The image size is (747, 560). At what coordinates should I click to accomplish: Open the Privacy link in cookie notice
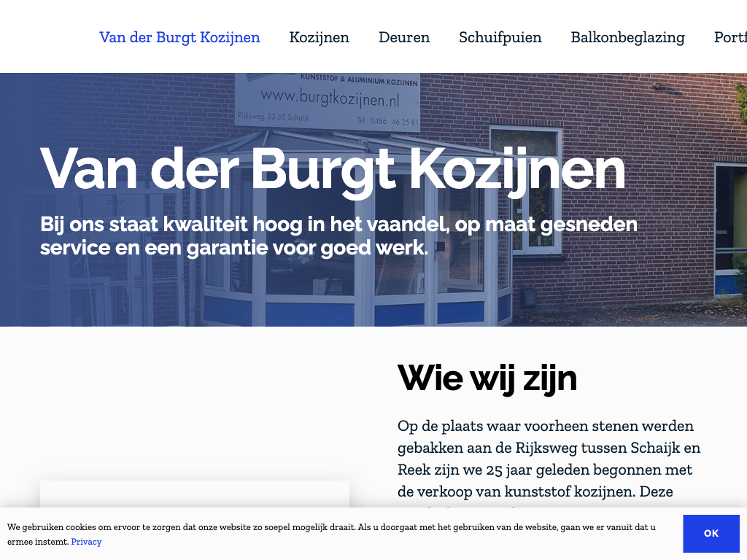86,542
